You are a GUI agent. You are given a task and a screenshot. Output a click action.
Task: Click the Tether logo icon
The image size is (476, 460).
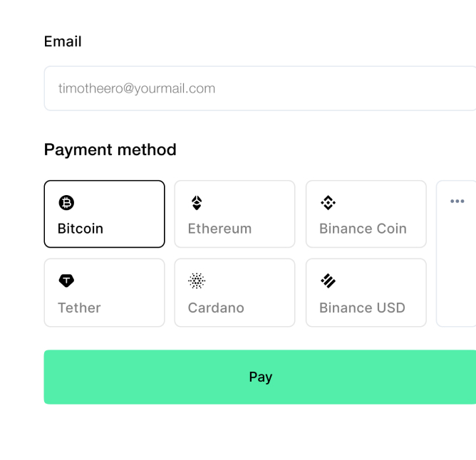(66, 281)
